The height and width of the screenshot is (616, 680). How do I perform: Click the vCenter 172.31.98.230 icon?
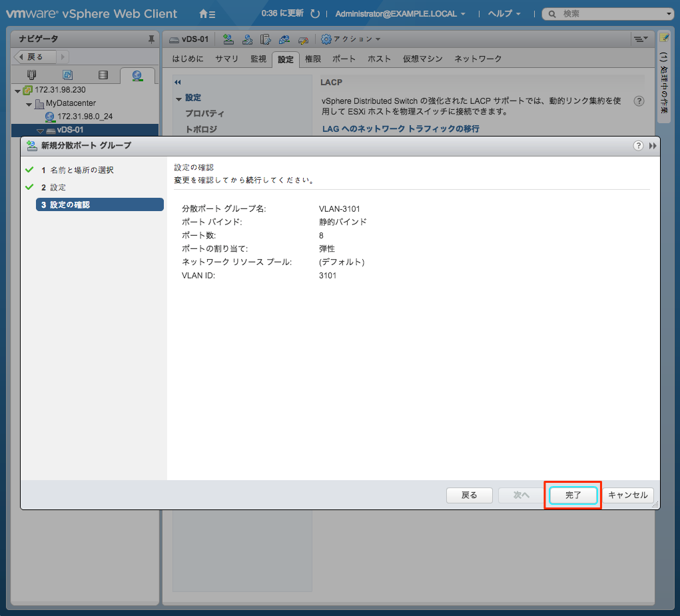[x=28, y=90]
